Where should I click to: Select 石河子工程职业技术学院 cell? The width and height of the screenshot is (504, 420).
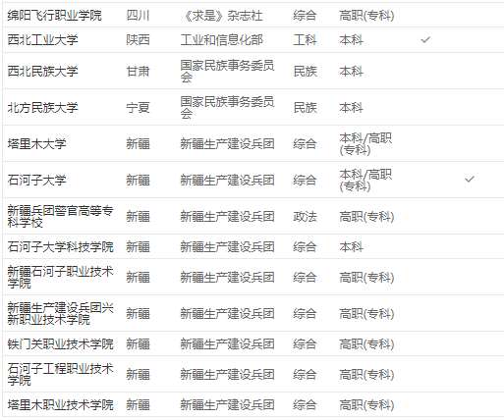(x=60, y=374)
